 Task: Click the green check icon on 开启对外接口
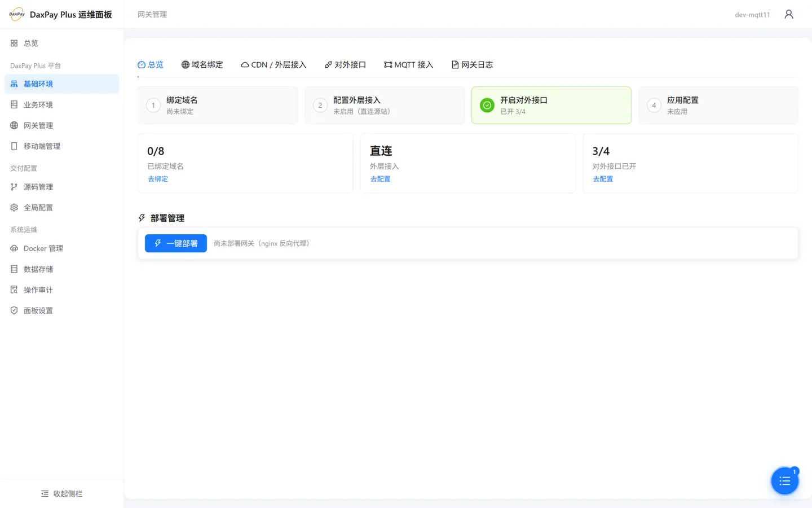click(x=487, y=105)
